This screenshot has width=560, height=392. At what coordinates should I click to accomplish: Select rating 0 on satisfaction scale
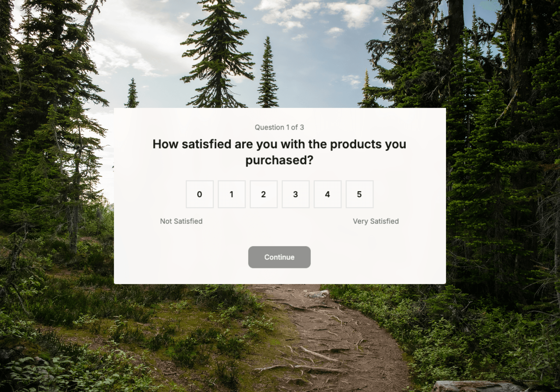[x=200, y=194]
